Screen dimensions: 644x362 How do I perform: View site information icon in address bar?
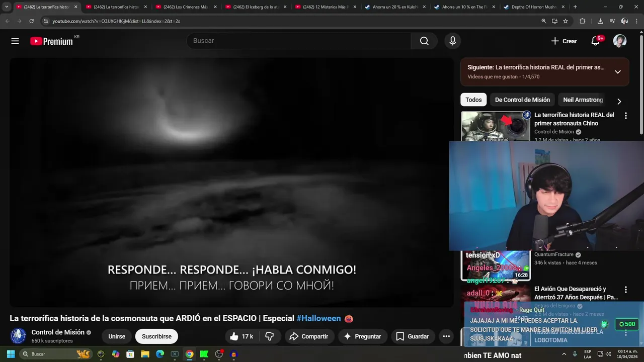point(46,21)
